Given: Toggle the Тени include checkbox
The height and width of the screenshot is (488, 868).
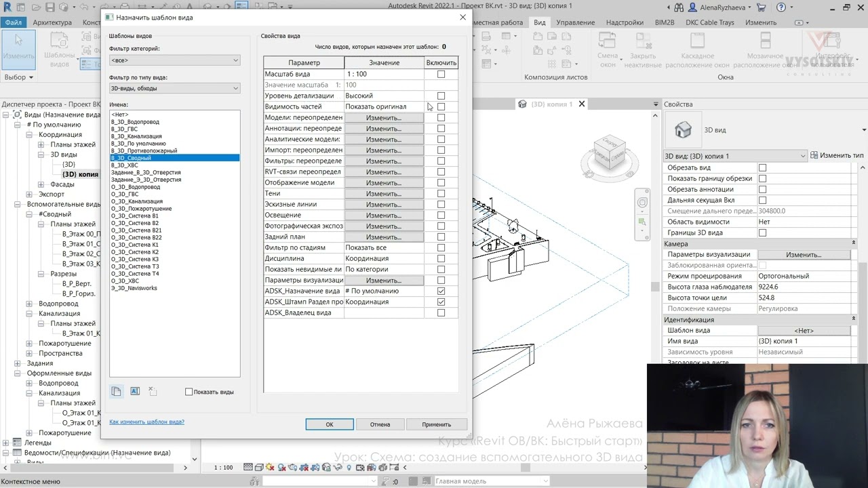Looking at the screenshot, I should (441, 193).
